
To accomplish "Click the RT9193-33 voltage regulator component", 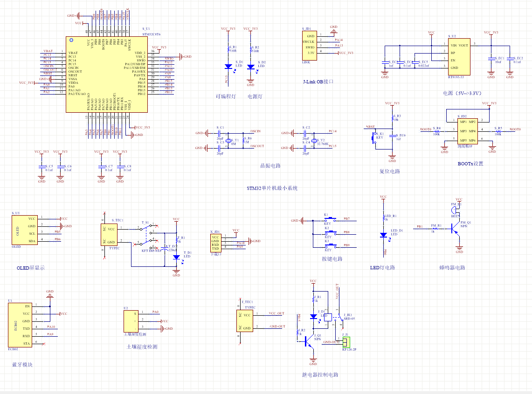I will 458,56.
